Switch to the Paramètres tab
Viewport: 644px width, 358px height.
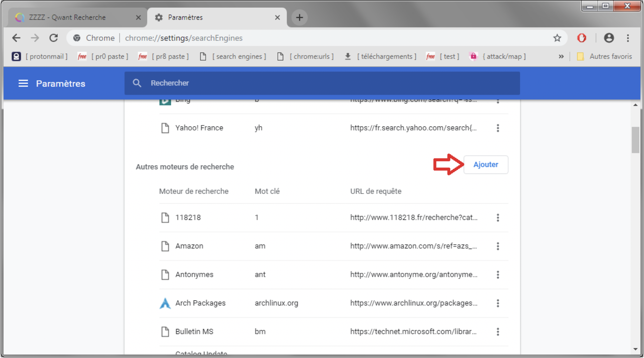pyautogui.click(x=217, y=18)
